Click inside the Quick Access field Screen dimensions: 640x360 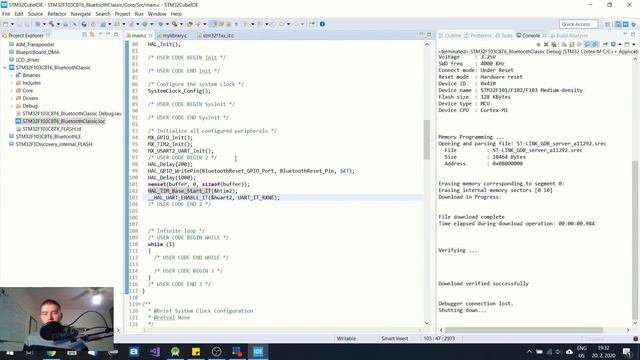578,24
